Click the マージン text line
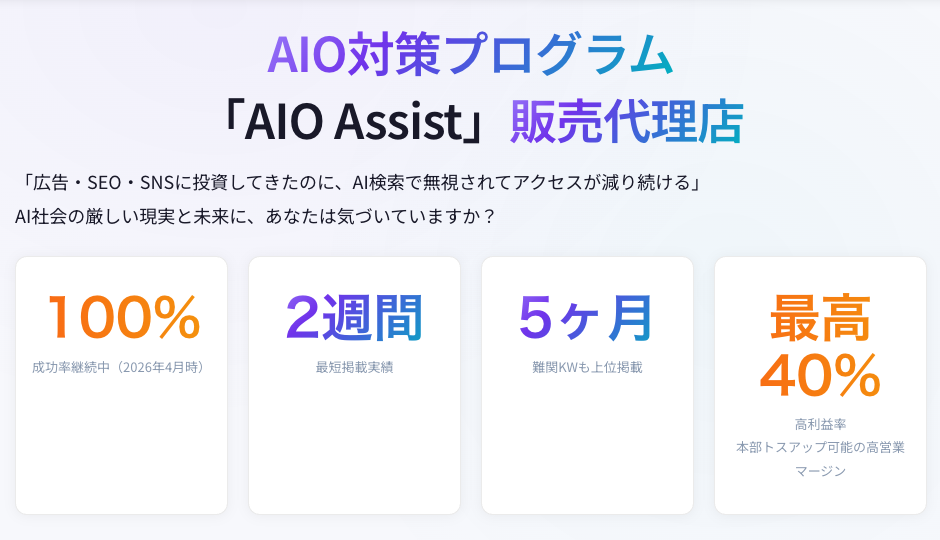This screenshot has height=540, width=940. pos(820,470)
